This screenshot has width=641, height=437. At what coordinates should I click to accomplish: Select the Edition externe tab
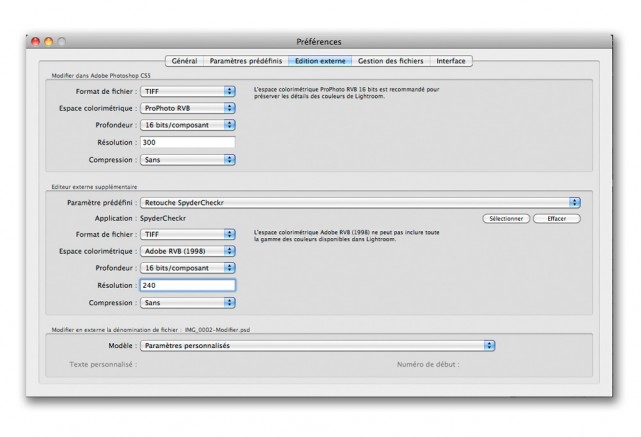(320, 61)
